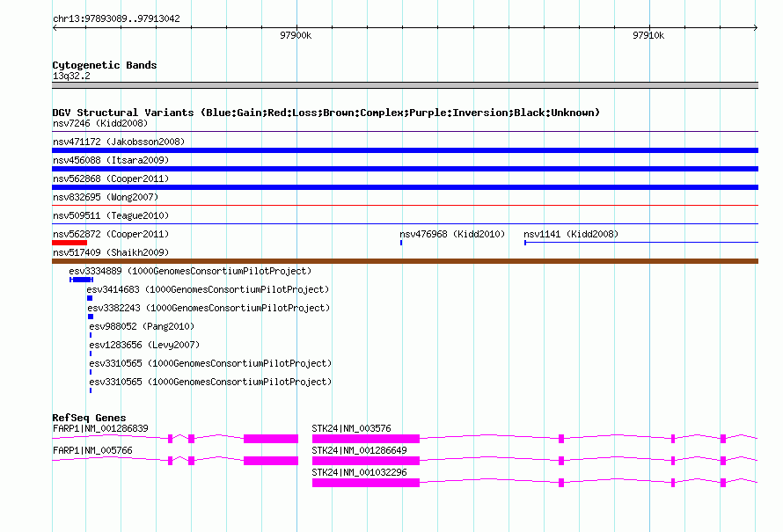The width and height of the screenshot is (783, 532).
Task: Select nsv1141 (Kidd2008) label
Action: point(571,234)
